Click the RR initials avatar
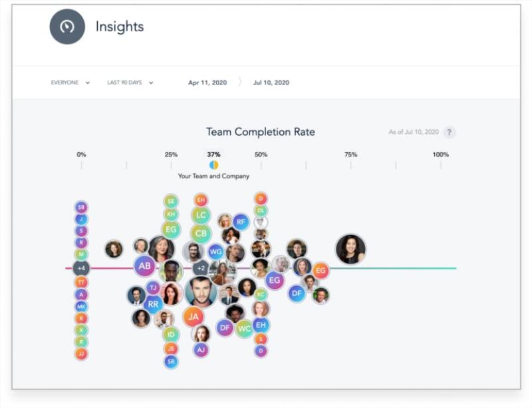 coord(153,304)
